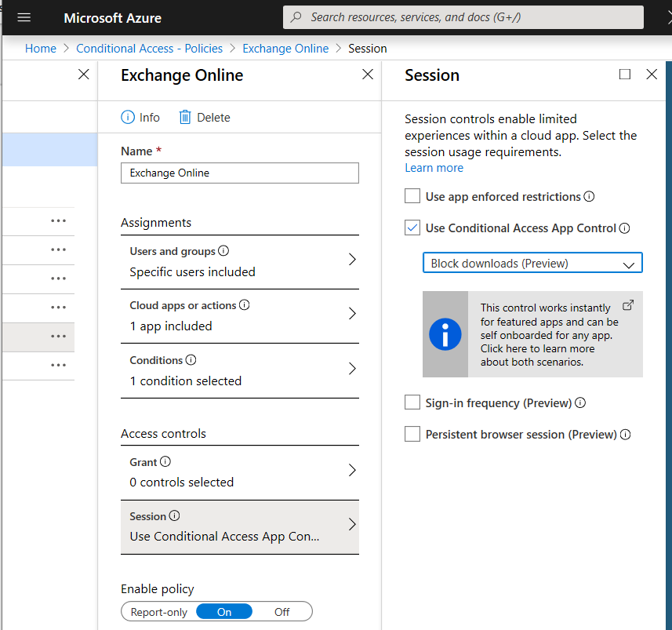Set Enable policy to Off

pos(282,612)
